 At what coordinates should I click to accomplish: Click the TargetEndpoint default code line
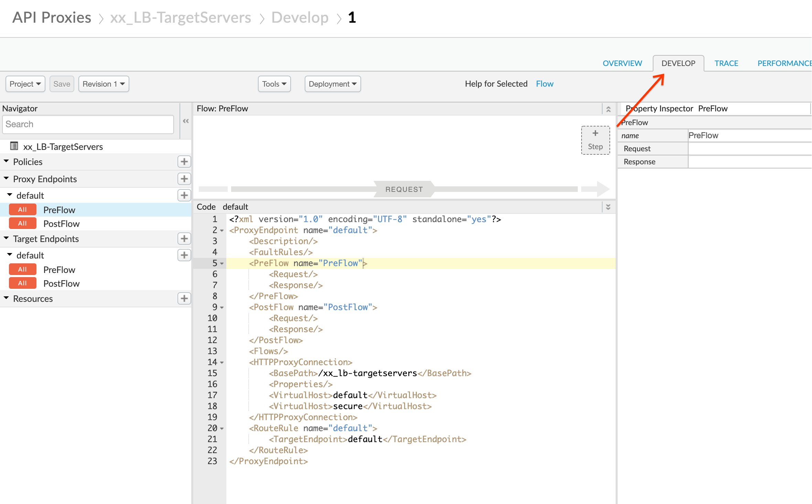368,439
